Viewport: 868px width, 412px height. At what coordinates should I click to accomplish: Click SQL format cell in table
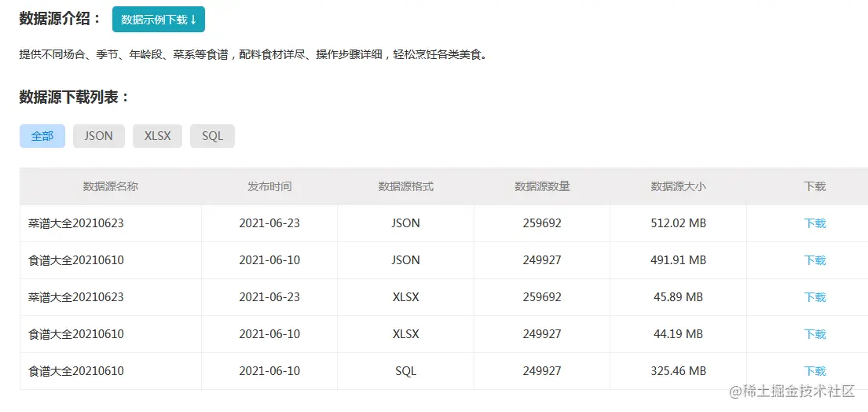click(x=405, y=371)
